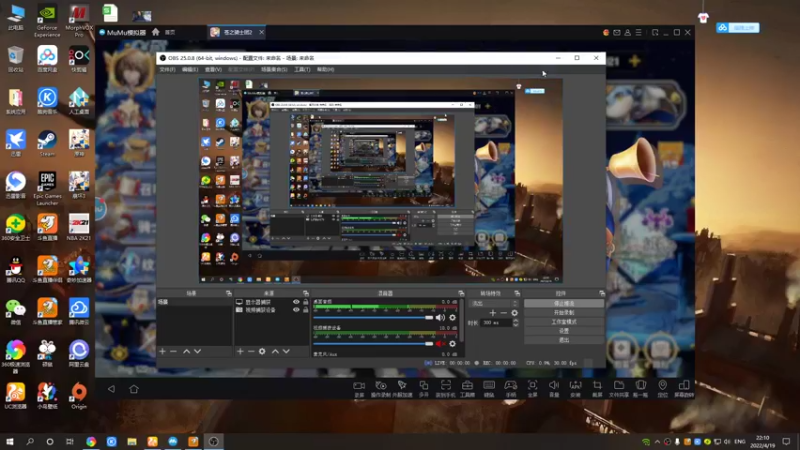Open the OBS Tools menu

coord(302,69)
